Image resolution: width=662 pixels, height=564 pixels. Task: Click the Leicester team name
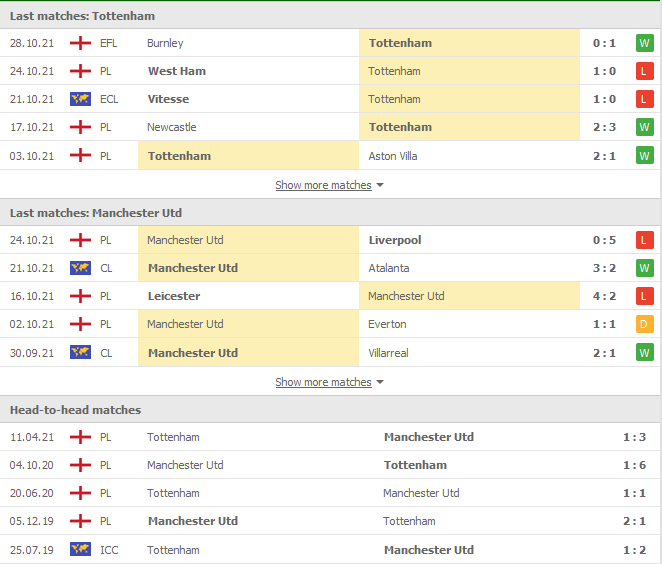click(174, 296)
